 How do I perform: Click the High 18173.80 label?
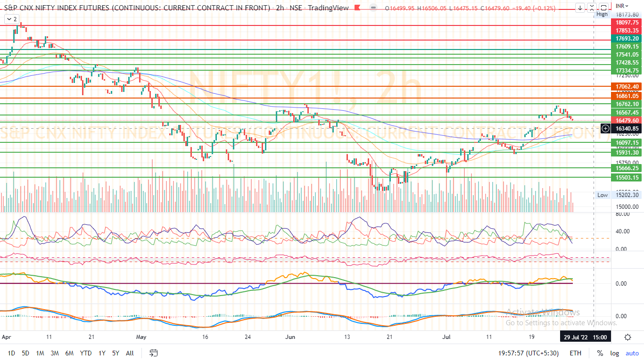coord(618,15)
